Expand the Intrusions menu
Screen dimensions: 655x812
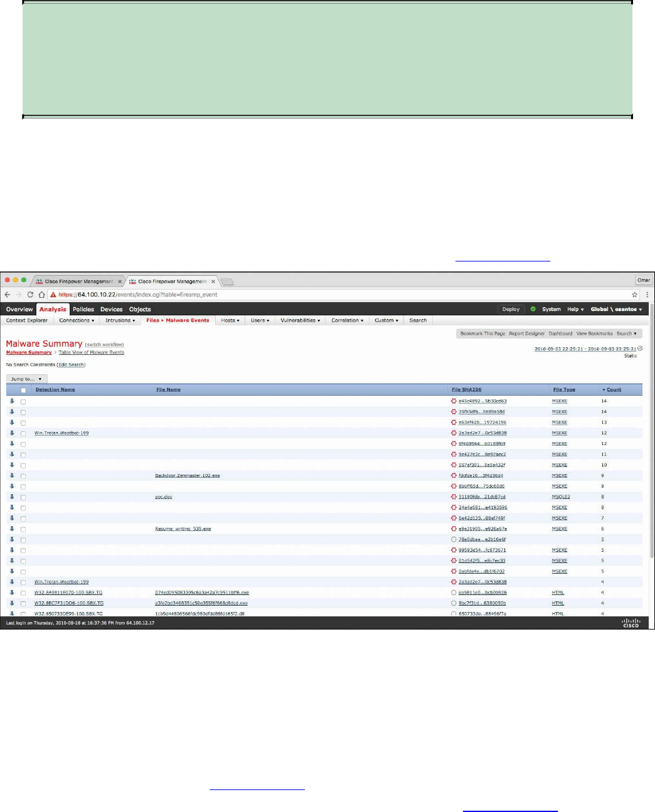pyautogui.click(x=120, y=320)
